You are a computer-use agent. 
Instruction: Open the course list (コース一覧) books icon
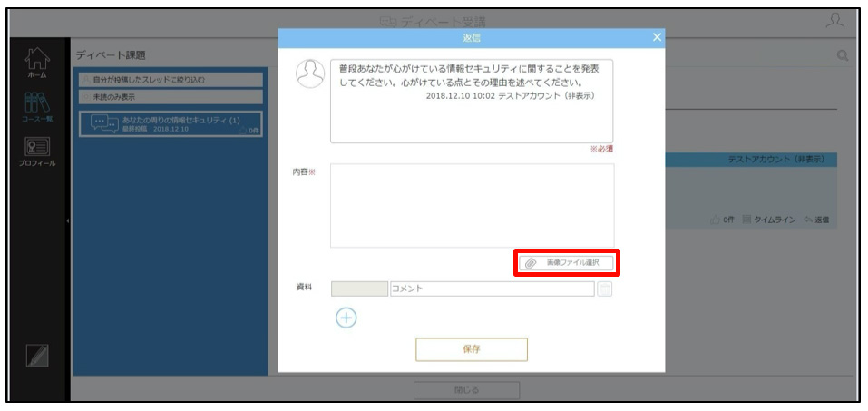click(x=38, y=107)
